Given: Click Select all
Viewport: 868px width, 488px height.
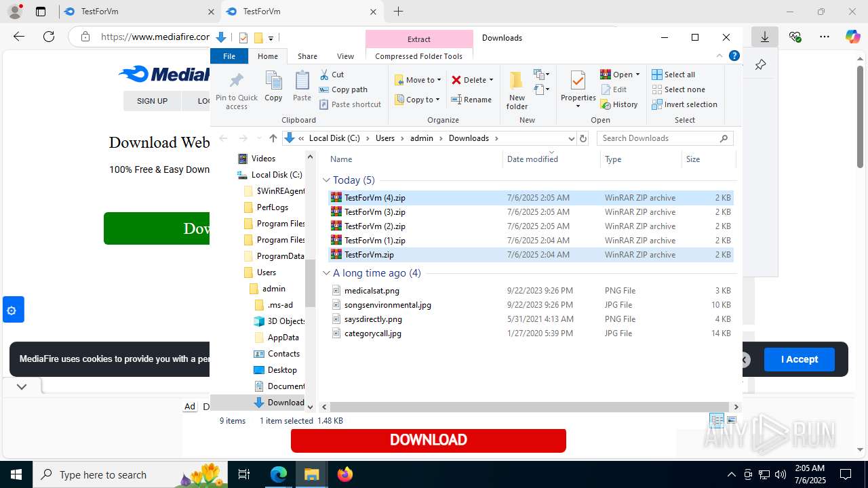Looking at the screenshot, I should 673,75.
